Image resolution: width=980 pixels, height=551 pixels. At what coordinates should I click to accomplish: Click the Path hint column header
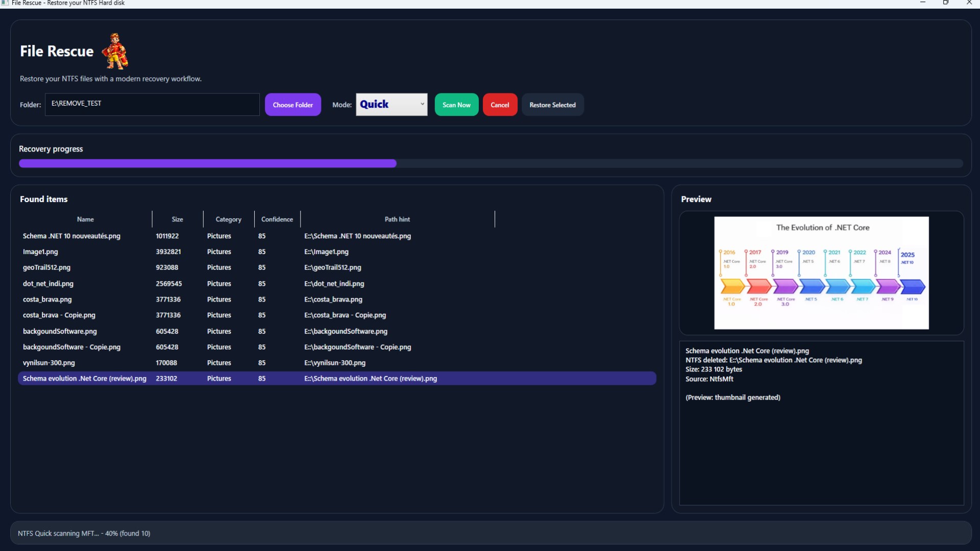pyautogui.click(x=397, y=219)
